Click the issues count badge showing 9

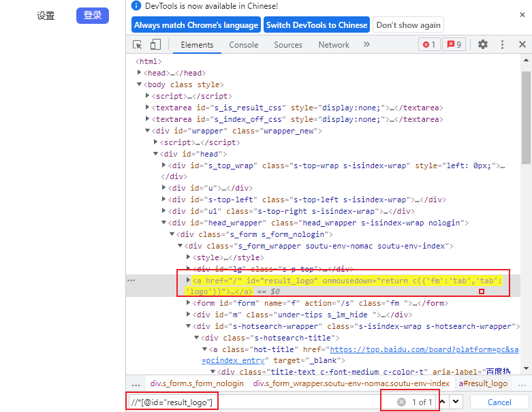click(454, 45)
